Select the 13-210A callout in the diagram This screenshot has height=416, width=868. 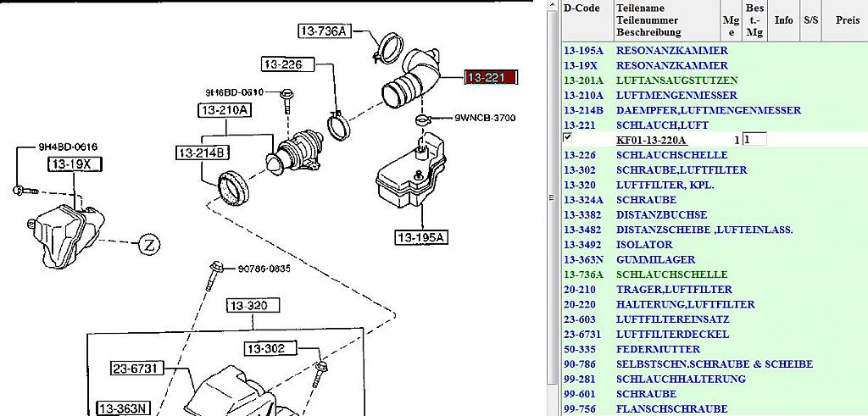tap(225, 110)
